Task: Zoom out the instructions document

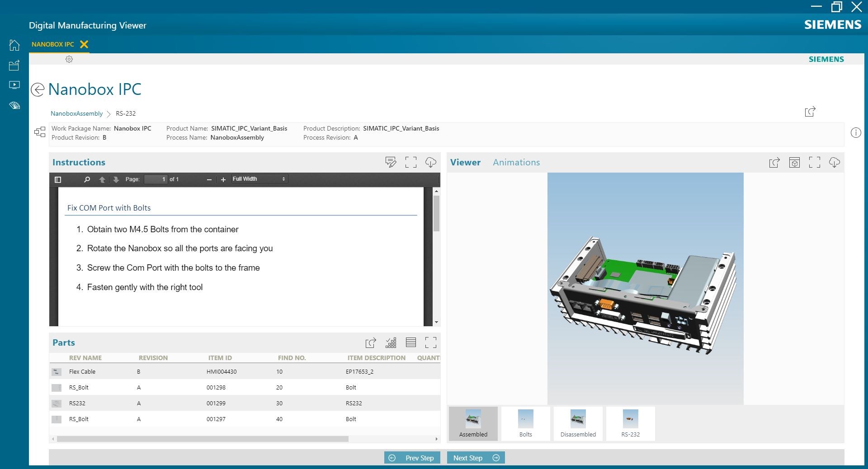Action: pos(209,180)
